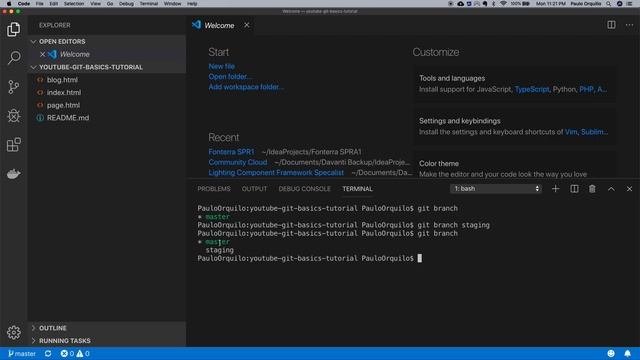The image size is (640, 360).
Task: Click the TypeScript language link
Action: coord(532,89)
